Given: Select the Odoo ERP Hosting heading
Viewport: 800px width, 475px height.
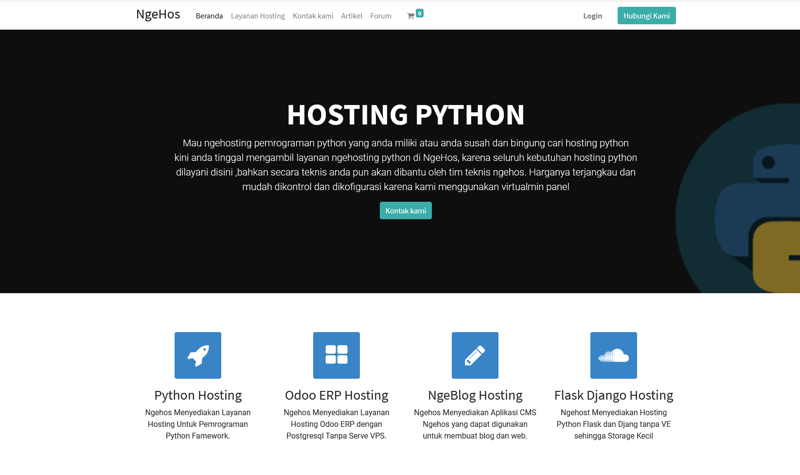Looking at the screenshot, I should tap(336, 395).
